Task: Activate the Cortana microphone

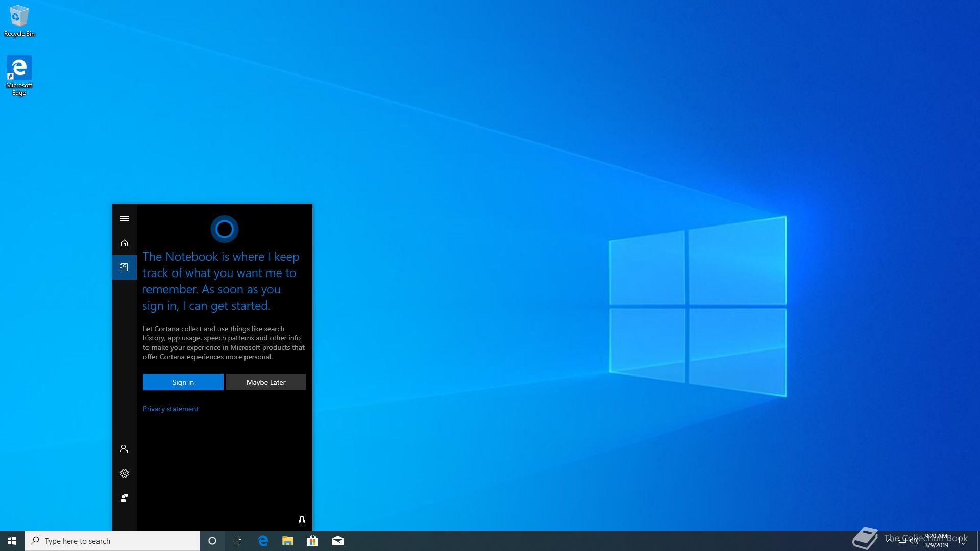Action: (x=302, y=520)
